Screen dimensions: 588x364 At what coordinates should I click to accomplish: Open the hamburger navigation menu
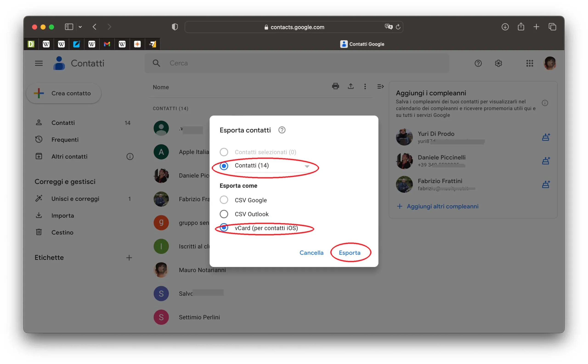click(x=38, y=63)
